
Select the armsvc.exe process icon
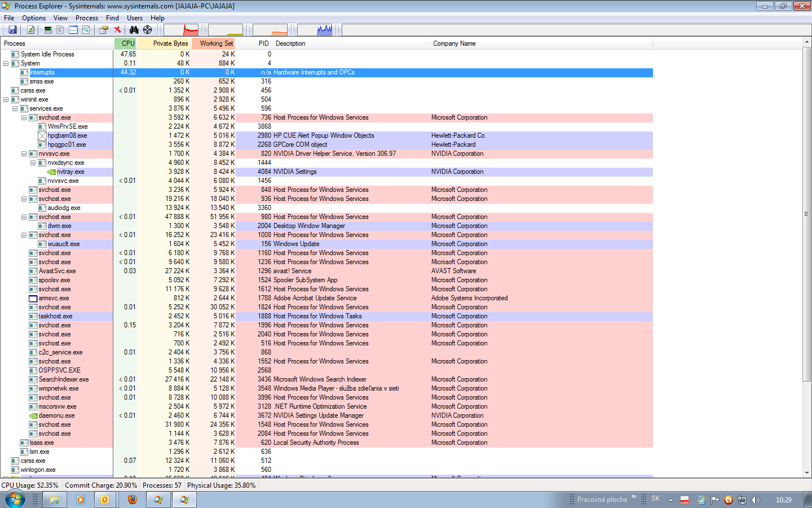coord(33,298)
